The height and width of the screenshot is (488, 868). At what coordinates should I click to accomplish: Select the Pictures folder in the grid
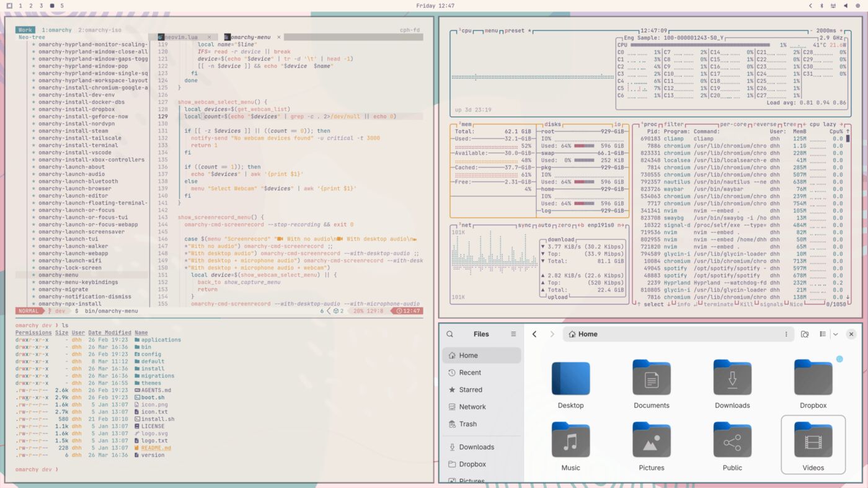point(651,440)
